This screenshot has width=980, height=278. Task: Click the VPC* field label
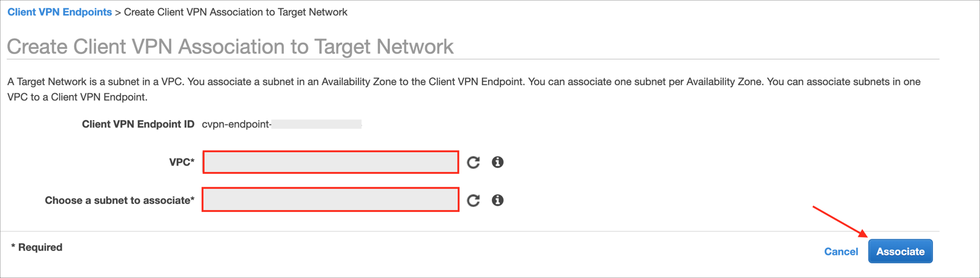[182, 162]
